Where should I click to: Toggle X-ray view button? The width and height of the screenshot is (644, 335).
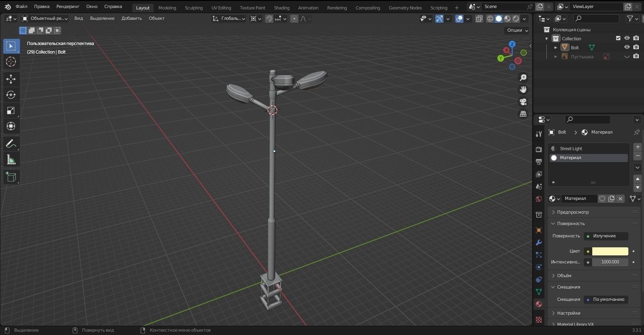(x=479, y=18)
